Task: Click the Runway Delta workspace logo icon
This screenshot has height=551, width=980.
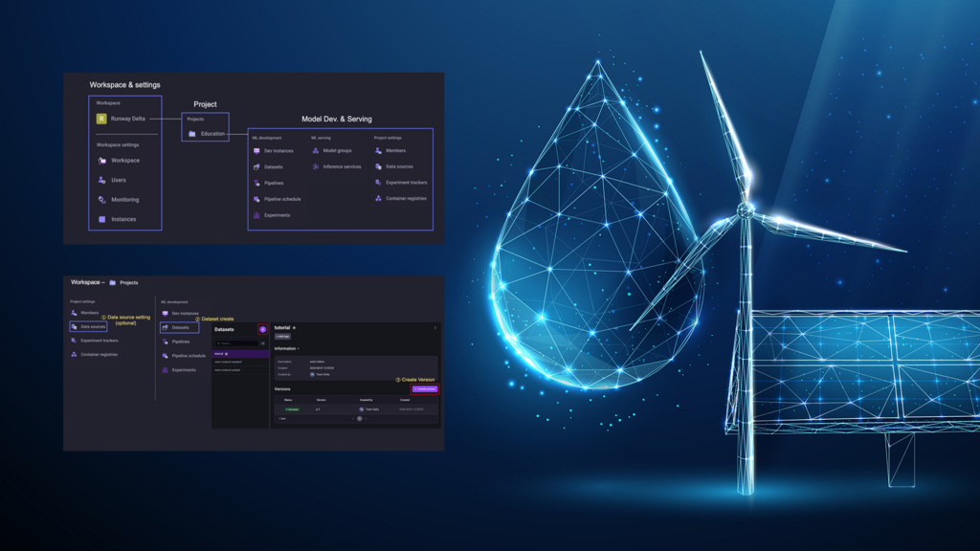Action: click(101, 119)
